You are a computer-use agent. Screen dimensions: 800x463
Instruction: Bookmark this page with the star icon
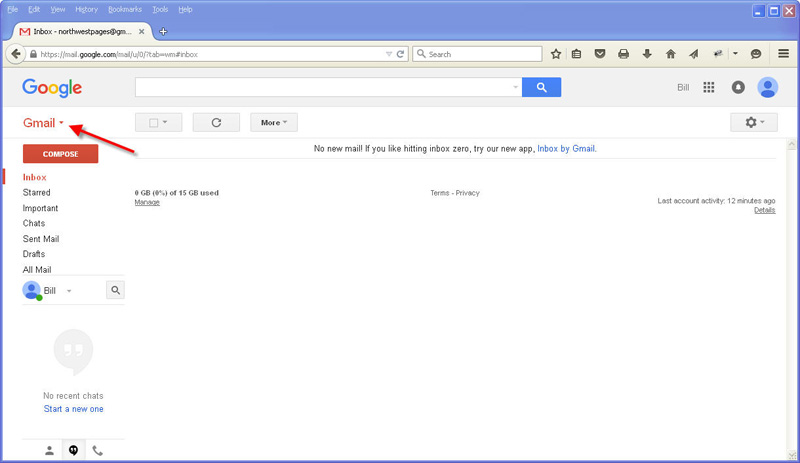point(556,54)
